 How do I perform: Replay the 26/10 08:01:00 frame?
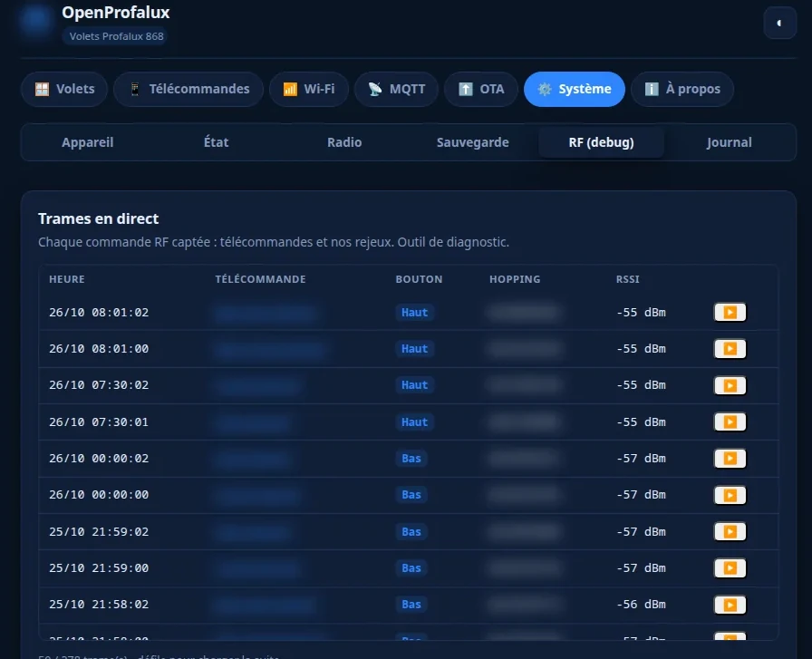click(x=730, y=349)
